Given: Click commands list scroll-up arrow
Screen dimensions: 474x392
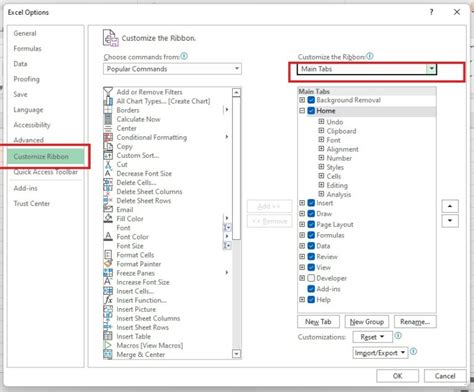Looking at the screenshot, I should (236, 92).
